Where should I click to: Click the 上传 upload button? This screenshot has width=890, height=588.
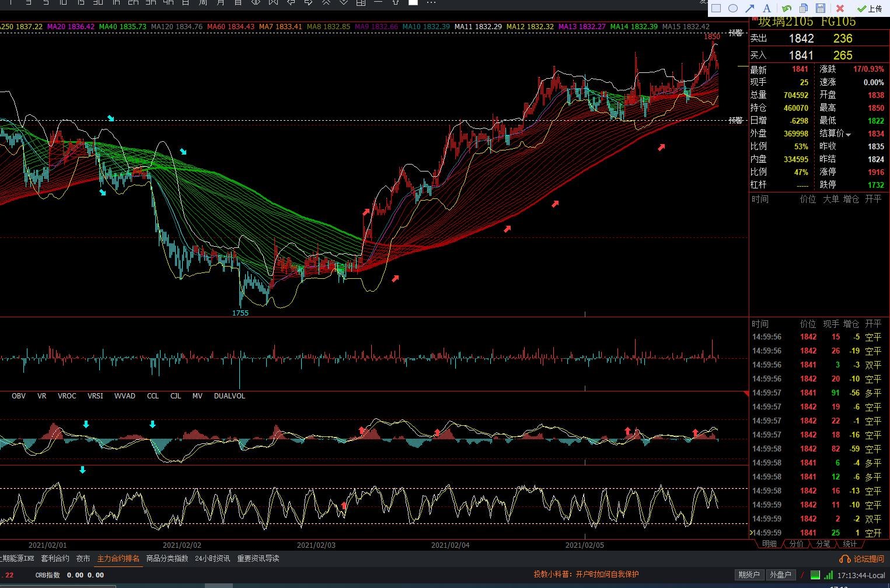click(869, 8)
